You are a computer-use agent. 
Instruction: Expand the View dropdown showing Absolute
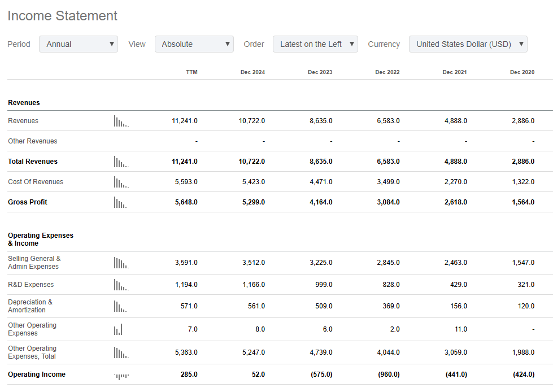pos(194,44)
